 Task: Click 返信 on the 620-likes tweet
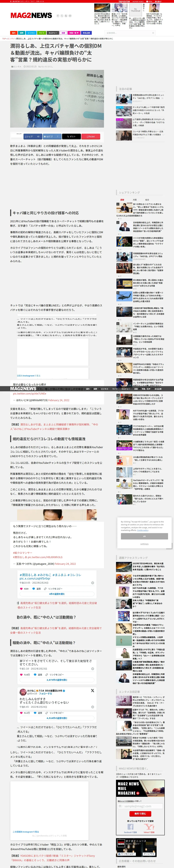37,589
